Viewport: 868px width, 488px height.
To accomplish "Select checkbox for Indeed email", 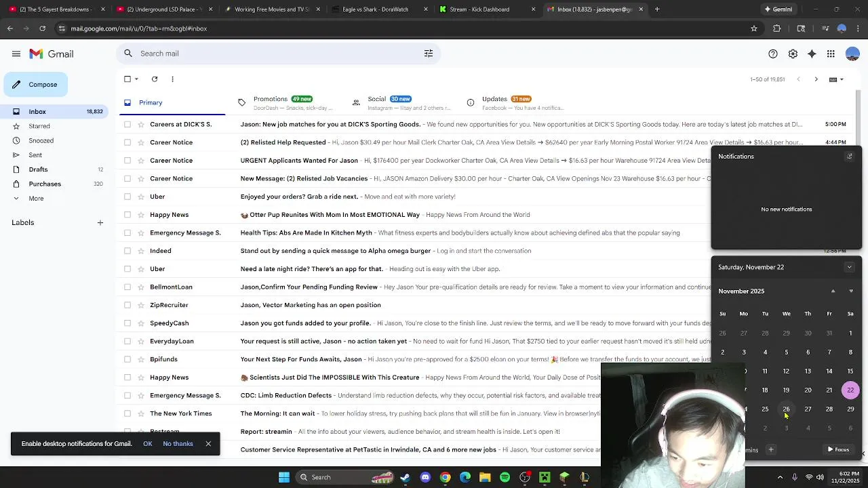I will [x=127, y=251].
